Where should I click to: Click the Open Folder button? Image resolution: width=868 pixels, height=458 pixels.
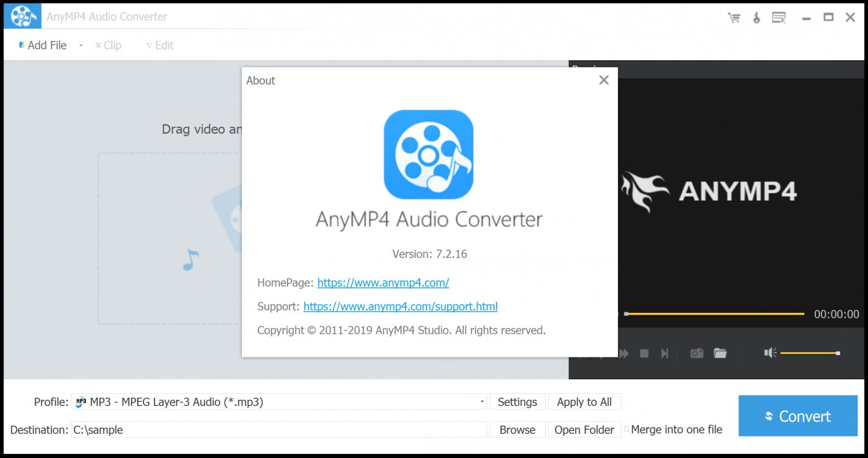(x=584, y=430)
